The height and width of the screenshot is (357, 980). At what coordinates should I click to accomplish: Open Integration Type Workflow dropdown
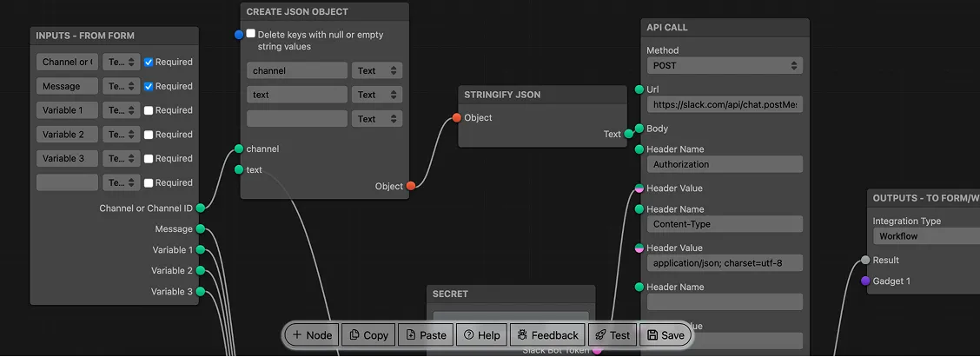[925, 236]
